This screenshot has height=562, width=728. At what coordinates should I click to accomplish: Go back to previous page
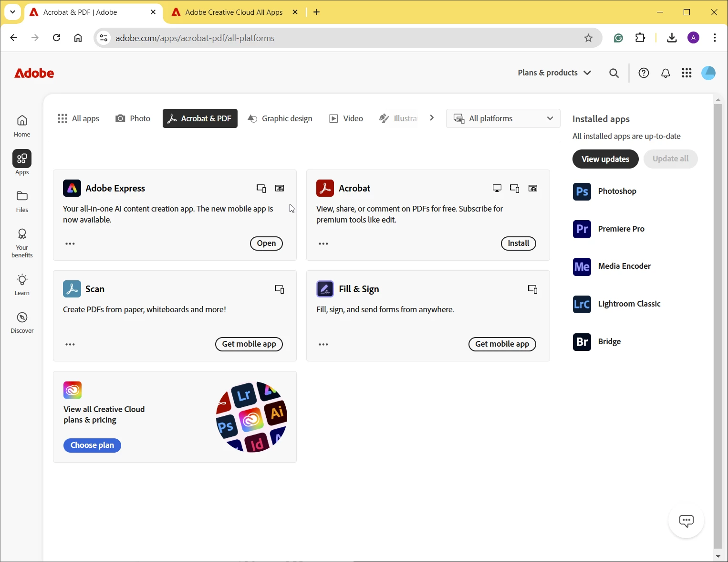click(14, 38)
